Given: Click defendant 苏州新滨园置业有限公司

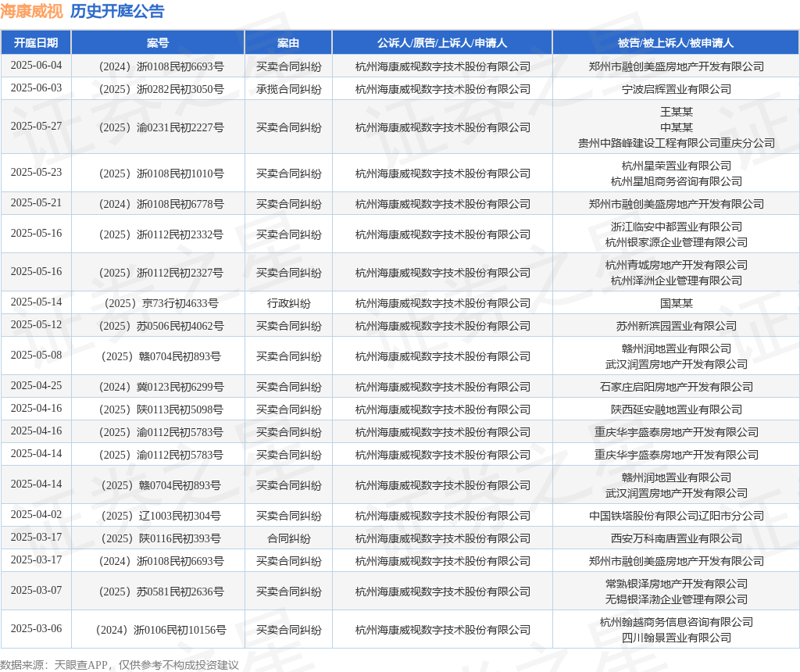Looking at the screenshot, I should [677, 326].
